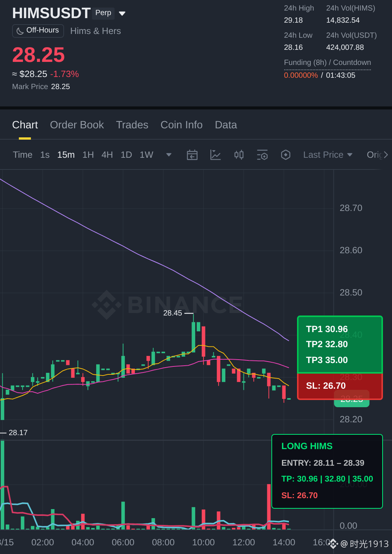Click the Funding (8h) / Countdown label
392x554 pixels.
328,63
